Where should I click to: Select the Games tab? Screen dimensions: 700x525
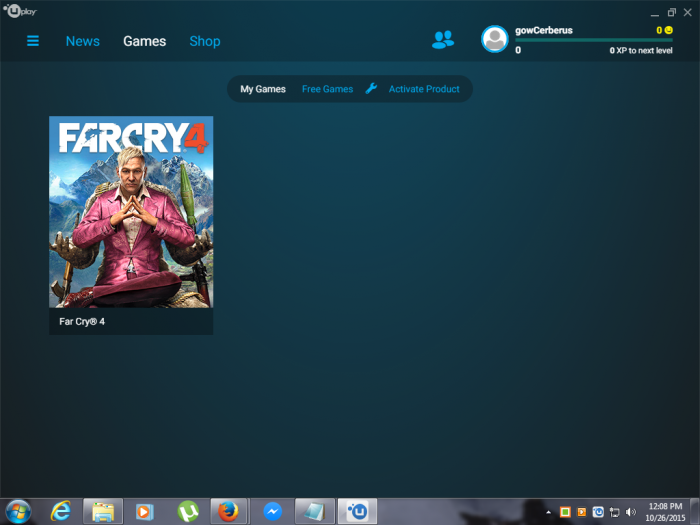[x=145, y=41]
